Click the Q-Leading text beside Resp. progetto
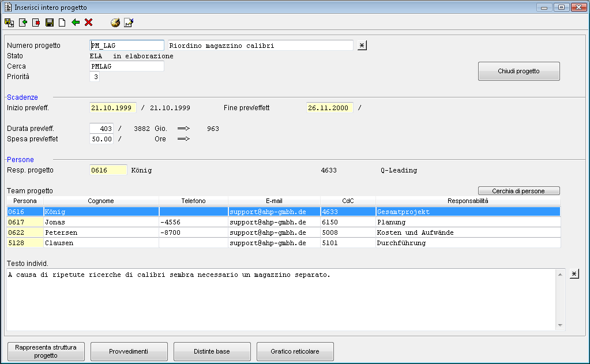Viewport: 590px width, 364px height. 399,170
